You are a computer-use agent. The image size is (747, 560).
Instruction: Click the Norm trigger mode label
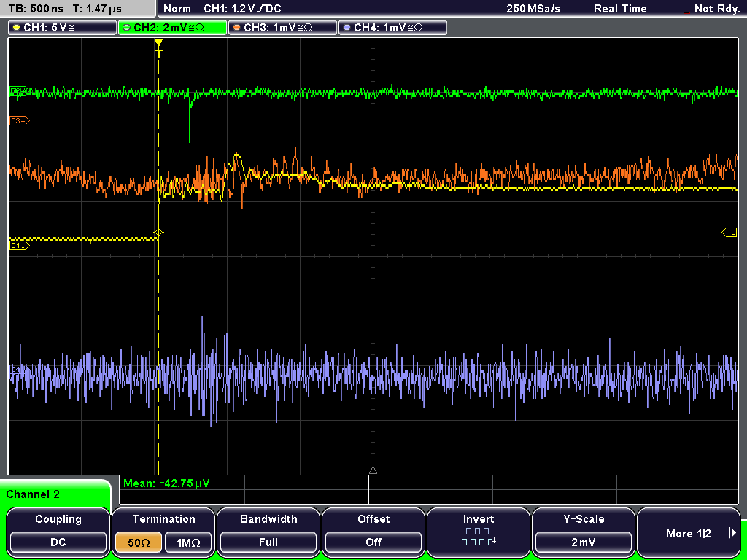tap(177, 9)
